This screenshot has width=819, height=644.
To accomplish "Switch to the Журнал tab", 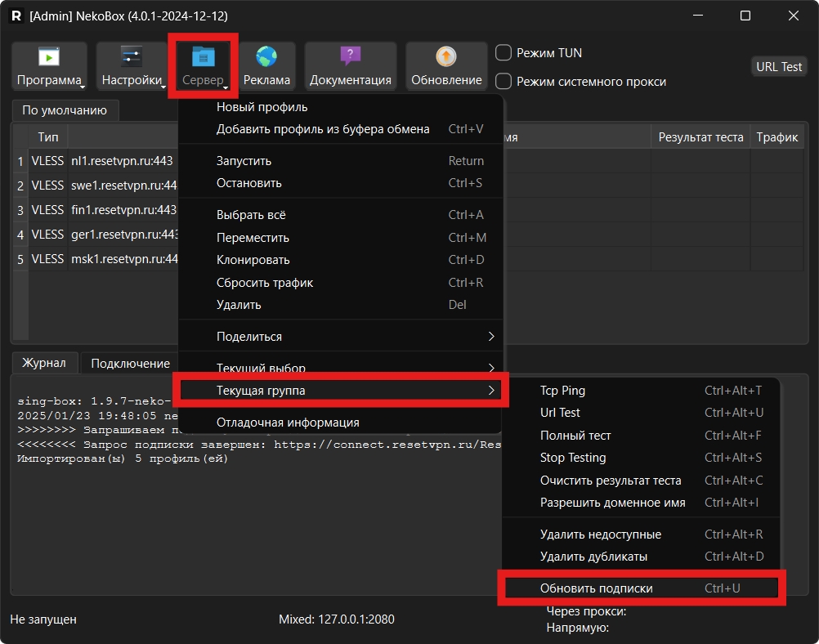I will [45, 364].
